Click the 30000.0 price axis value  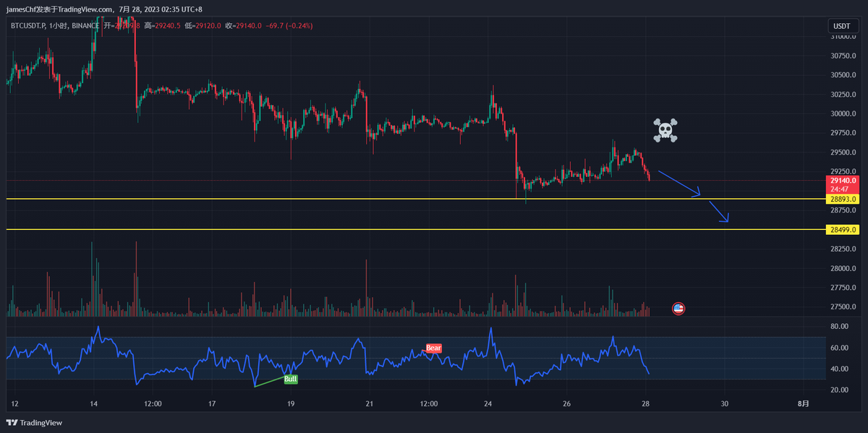point(844,113)
